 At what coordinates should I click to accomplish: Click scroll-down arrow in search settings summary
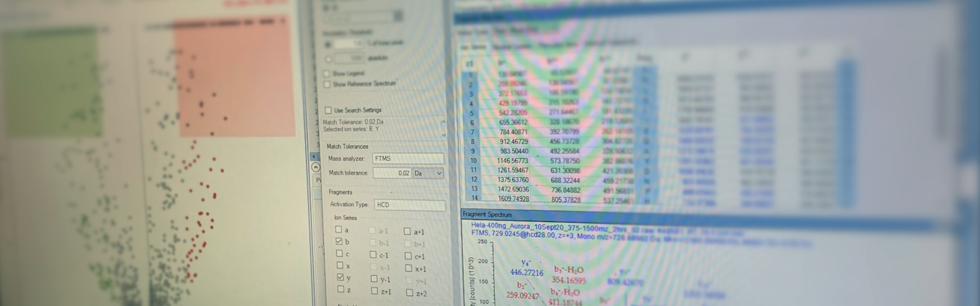[443, 134]
